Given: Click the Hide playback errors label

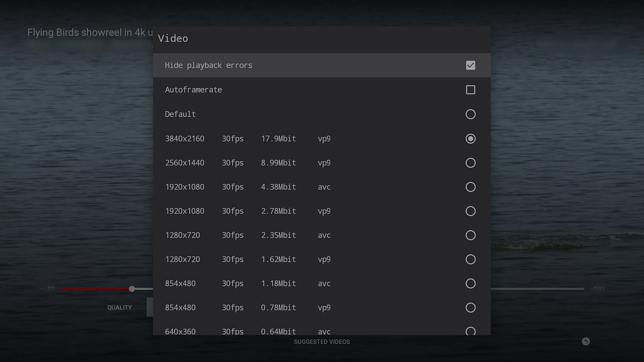Looking at the screenshot, I should [208, 65].
